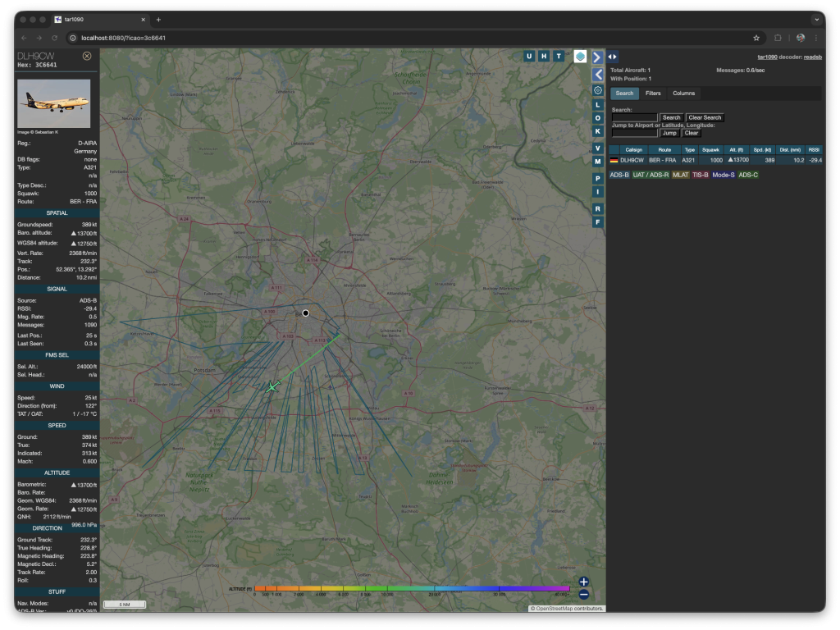Viewport: 840px width, 630px height.
Task: Click the T trails button on the map
Action: 558,57
